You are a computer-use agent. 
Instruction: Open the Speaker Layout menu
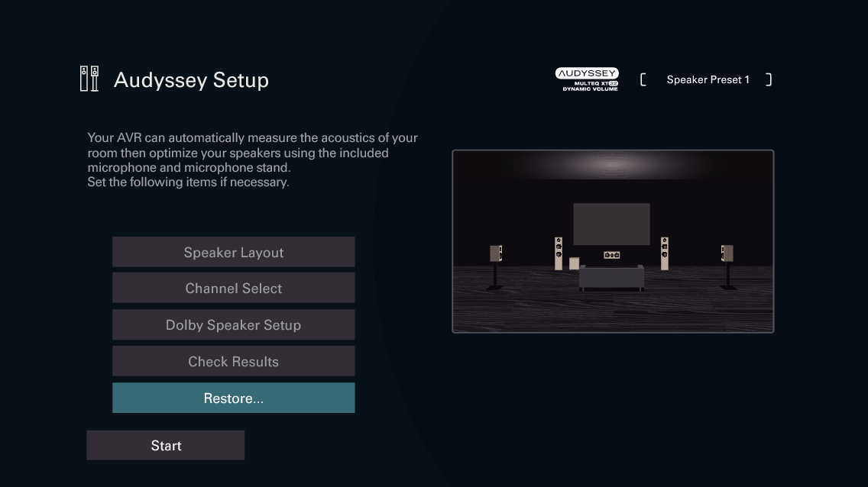coord(233,252)
